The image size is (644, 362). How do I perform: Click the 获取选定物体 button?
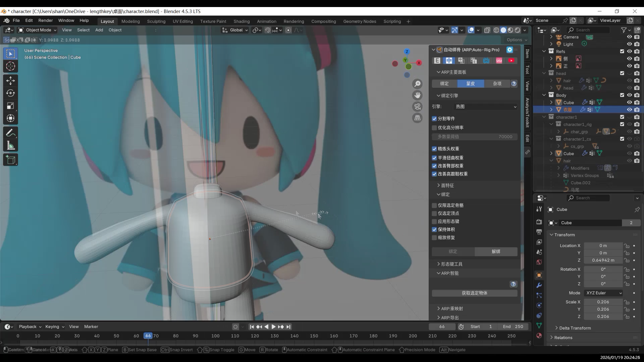pos(474,293)
